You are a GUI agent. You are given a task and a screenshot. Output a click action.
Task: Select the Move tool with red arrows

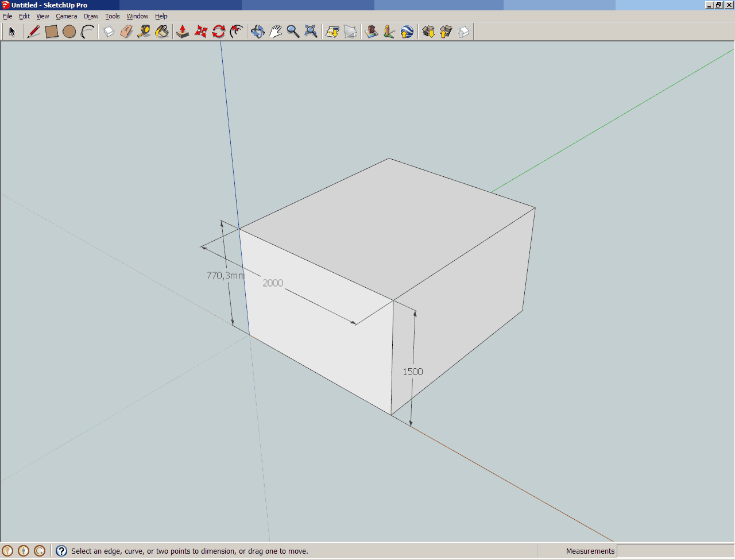200,32
